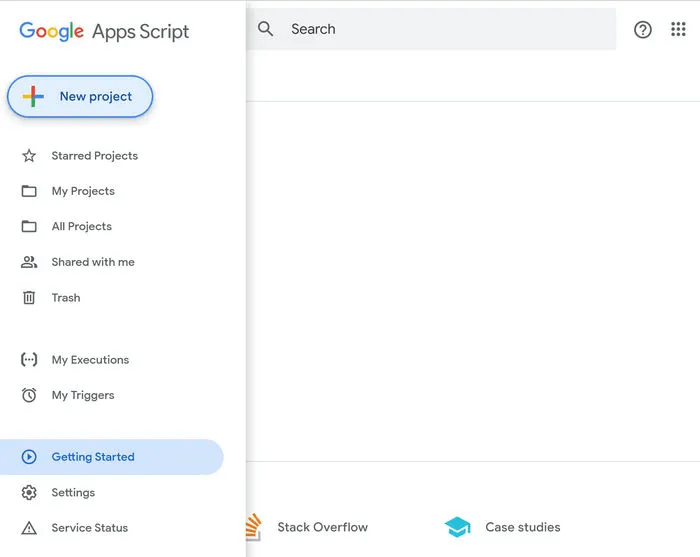Click the star icon beside Starred Projects
Image resolution: width=700 pixels, height=557 pixels.
coord(29,156)
